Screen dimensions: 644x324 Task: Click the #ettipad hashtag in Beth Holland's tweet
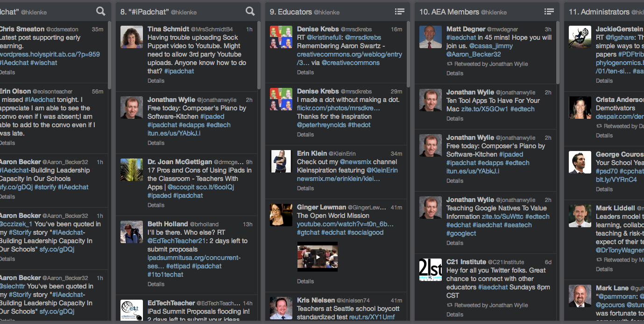click(177, 266)
